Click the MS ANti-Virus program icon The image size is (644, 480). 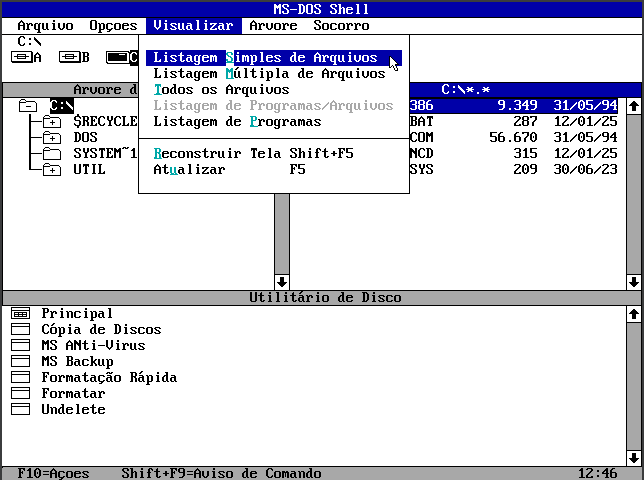click(20, 346)
